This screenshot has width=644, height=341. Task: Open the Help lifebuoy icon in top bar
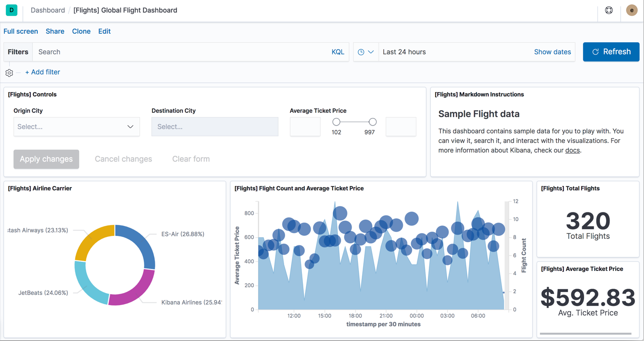coord(608,10)
